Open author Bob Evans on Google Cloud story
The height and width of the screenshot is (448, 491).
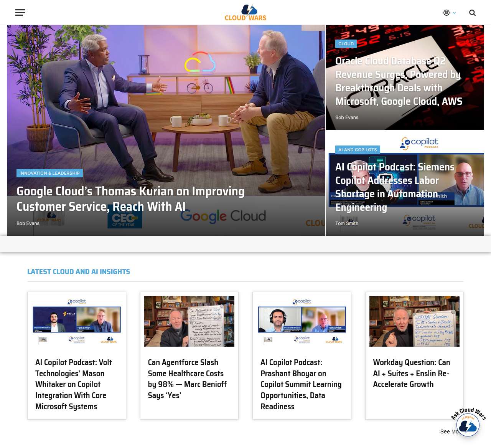pyautogui.click(x=28, y=223)
